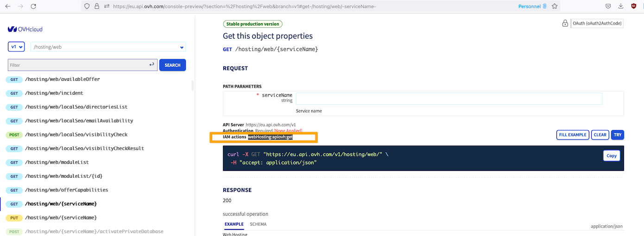Image resolution: width=644 pixels, height=236 pixels.
Task: Select the EXAMPLE response tab
Action: (x=234, y=224)
